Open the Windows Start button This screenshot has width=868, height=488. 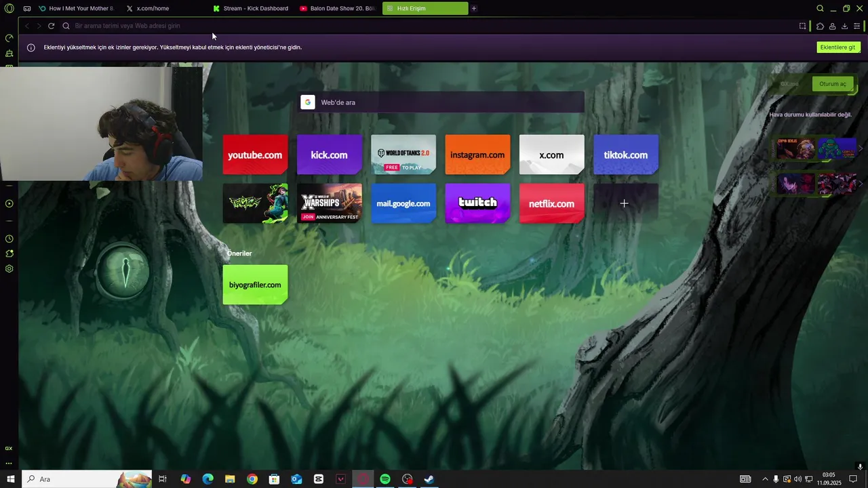11,479
